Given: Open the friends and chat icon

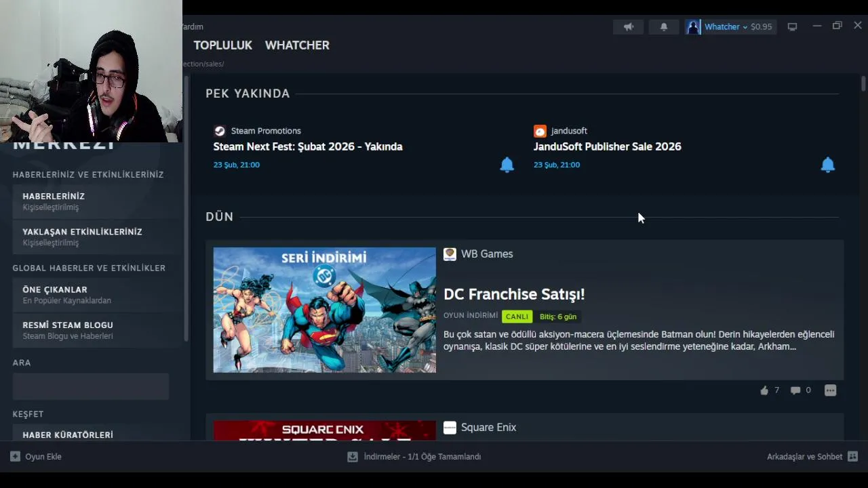Looking at the screenshot, I should [853, 457].
